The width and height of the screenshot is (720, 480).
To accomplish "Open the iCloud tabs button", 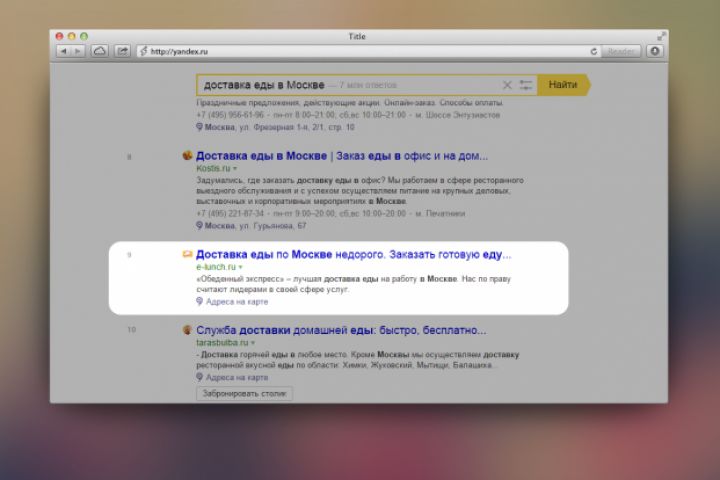I will coord(100,51).
